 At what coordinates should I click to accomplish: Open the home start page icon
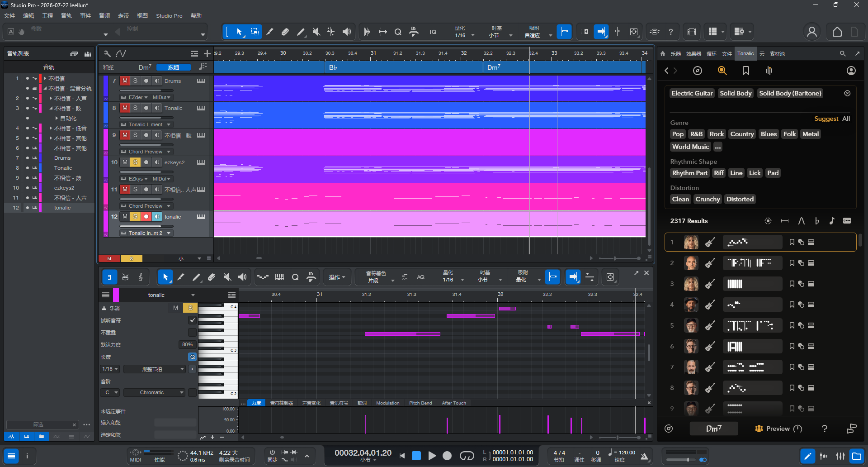tap(837, 32)
